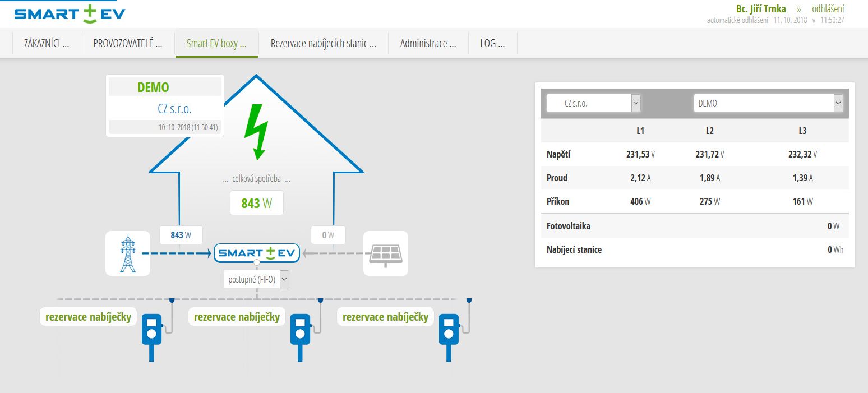Image resolution: width=868 pixels, height=393 pixels.
Task: Open the Administrace menu
Action: click(x=428, y=43)
